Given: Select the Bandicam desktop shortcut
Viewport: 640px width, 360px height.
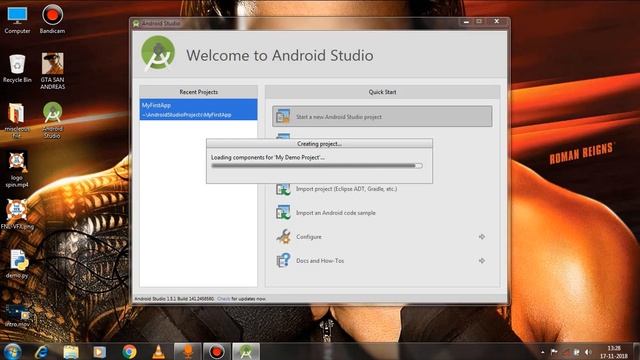Looking at the screenshot, I should [x=52, y=20].
